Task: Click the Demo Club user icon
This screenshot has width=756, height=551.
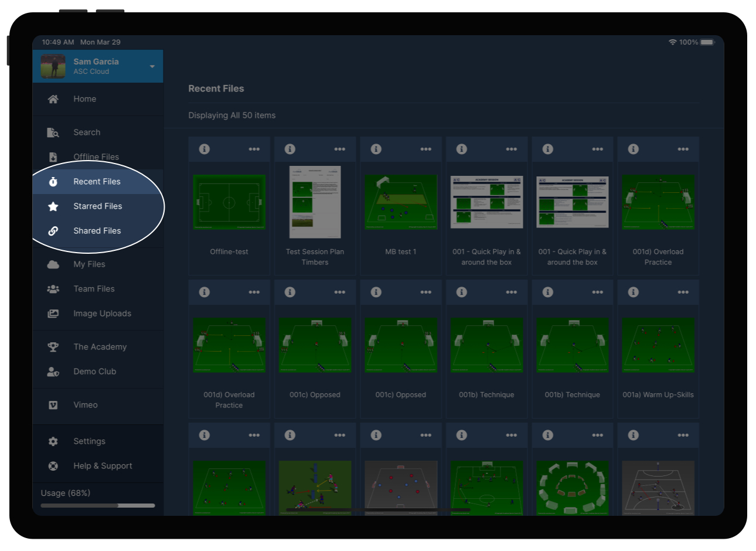Action: (53, 372)
